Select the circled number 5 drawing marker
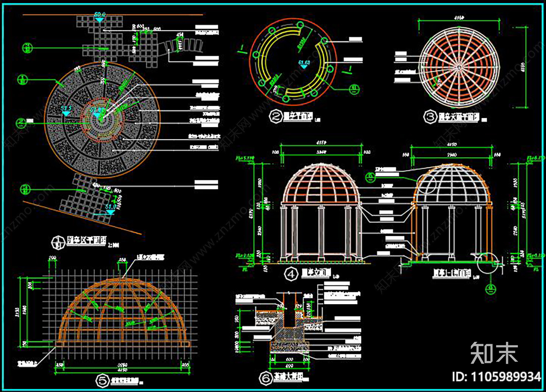Image resolution: width=546 pixels, height=392 pixels. click(x=102, y=380)
